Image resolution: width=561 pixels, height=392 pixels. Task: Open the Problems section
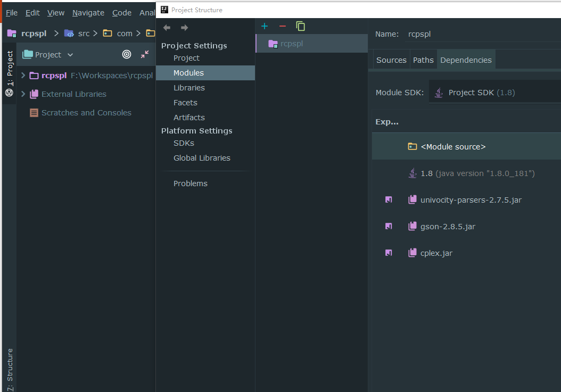point(190,183)
